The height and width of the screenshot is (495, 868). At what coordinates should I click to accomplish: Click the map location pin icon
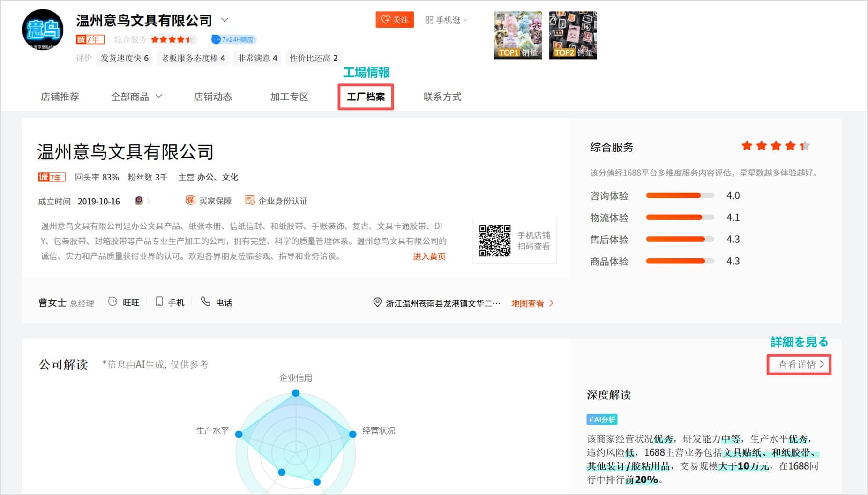377,302
